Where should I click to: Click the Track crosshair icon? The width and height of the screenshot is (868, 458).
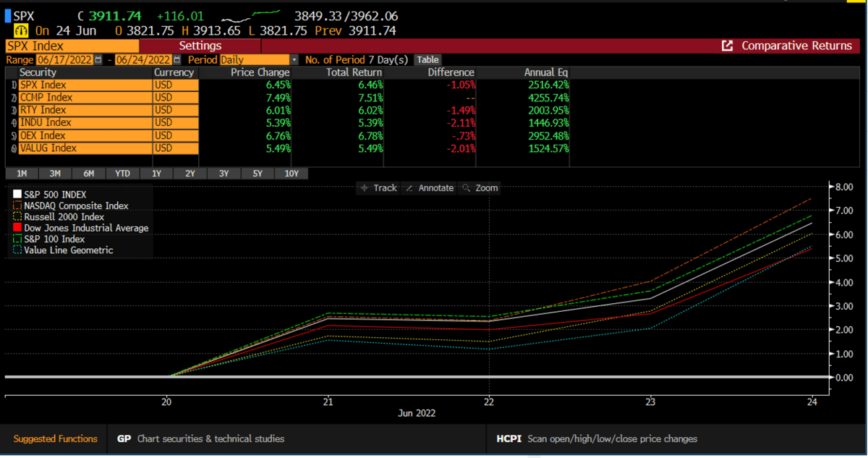[365, 188]
